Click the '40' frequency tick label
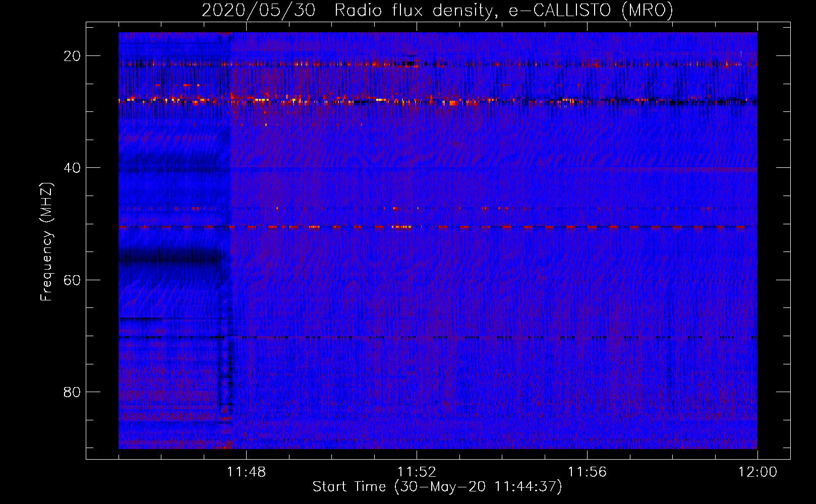The height and width of the screenshot is (504, 816). (x=72, y=168)
